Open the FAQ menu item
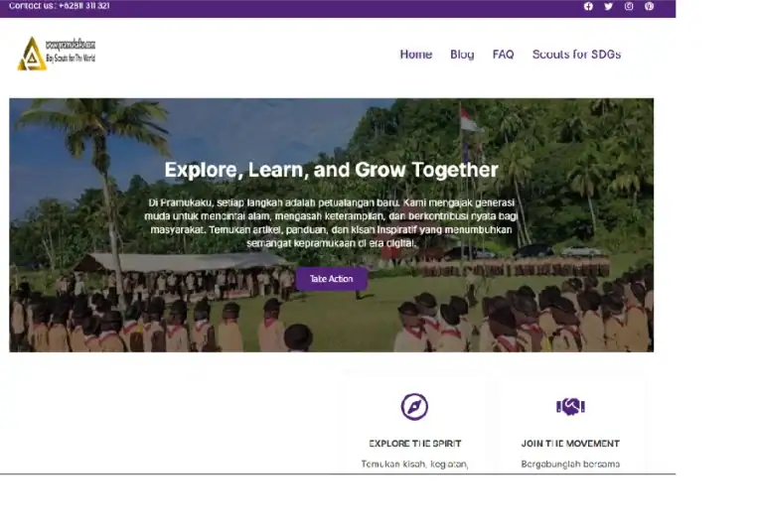The height and width of the screenshot is (532, 757). [x=503, y=55]
